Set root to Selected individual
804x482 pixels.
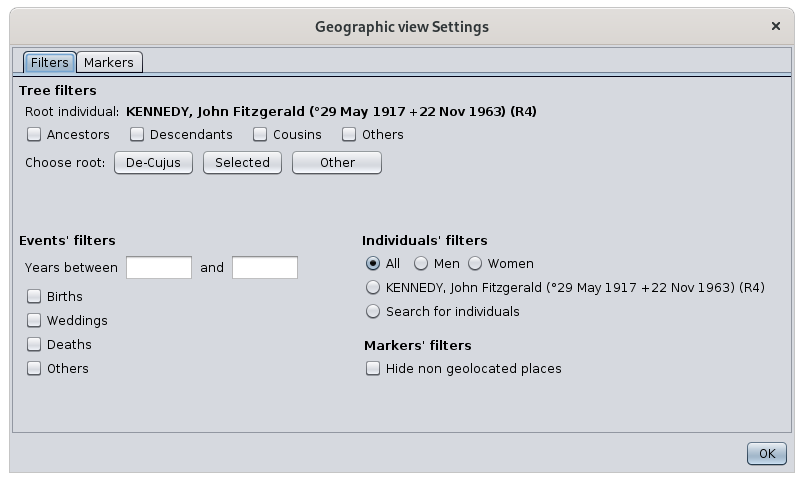(x=243, y=163)
